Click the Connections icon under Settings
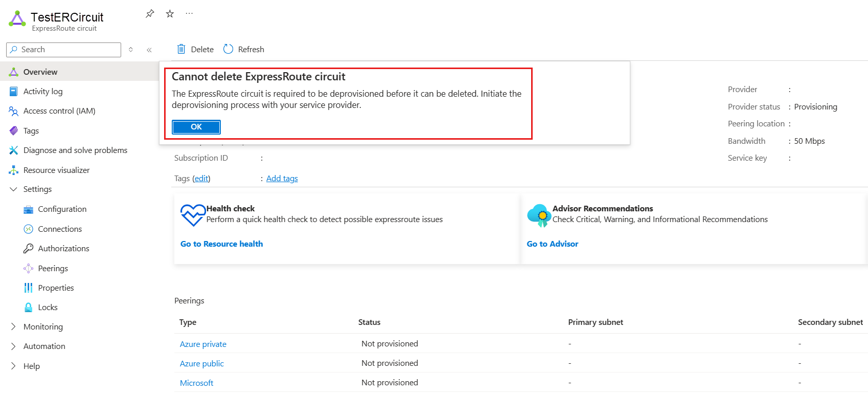 (x=29, y=229)
